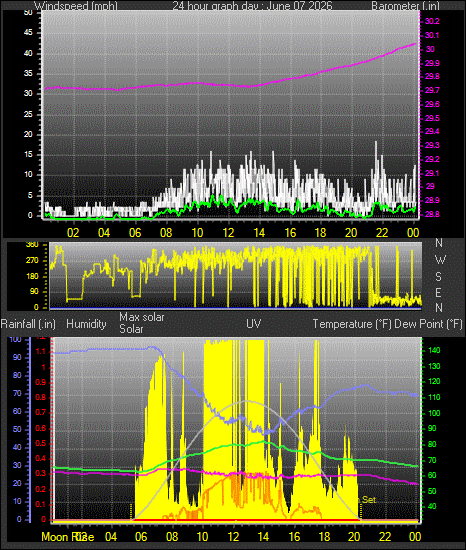Click the S compass direction label

438,277
